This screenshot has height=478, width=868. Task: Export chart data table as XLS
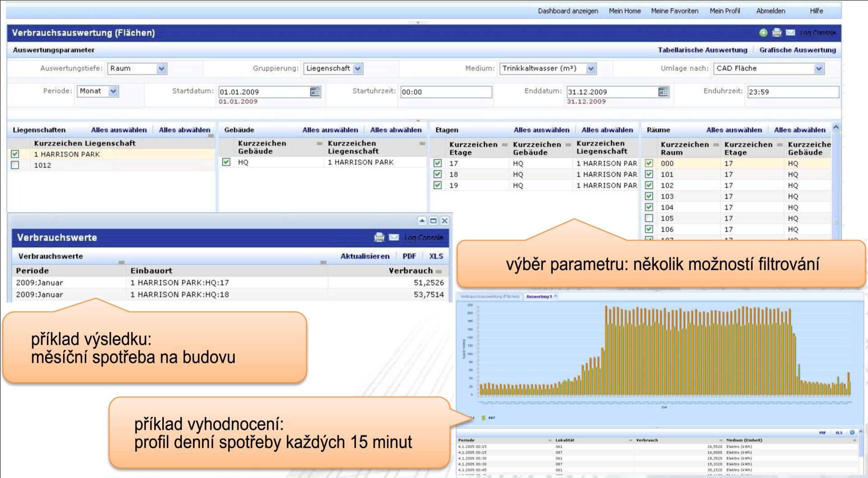[x=839, y=432]
